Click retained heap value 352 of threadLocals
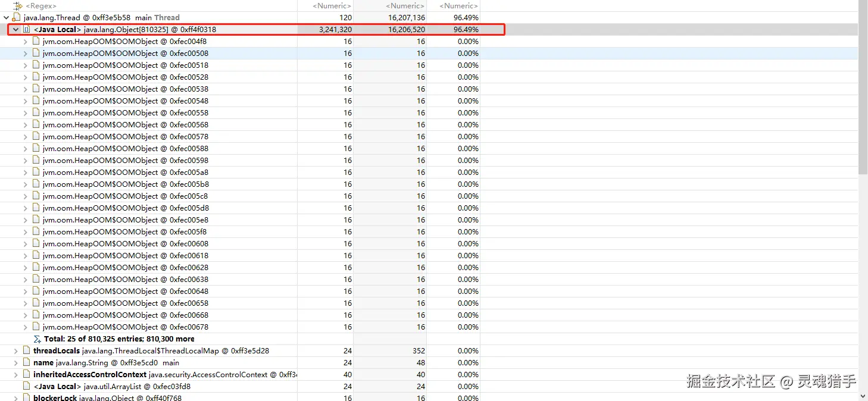 point(419,351)
